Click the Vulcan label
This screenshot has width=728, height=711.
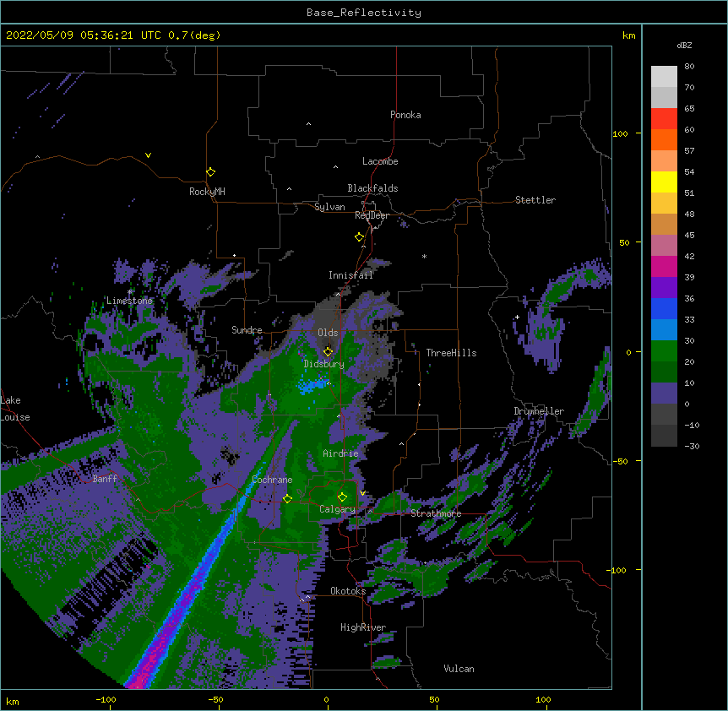[x=459, y=669]
